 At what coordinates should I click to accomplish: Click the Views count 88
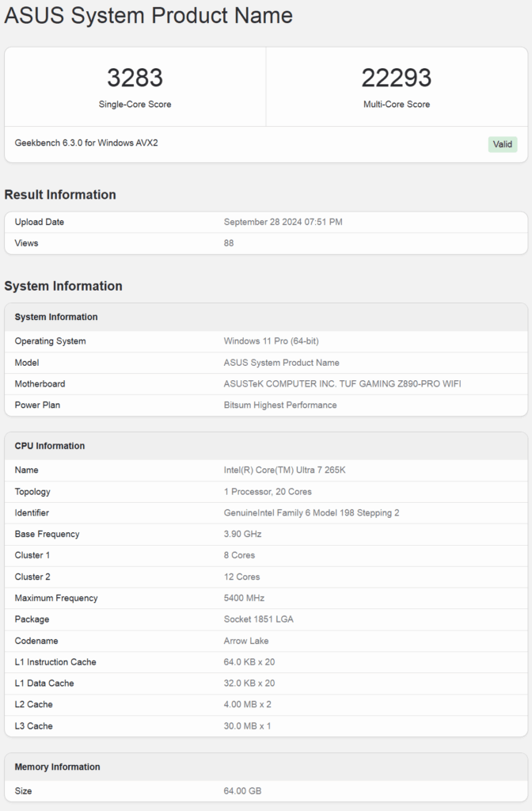coord(229,243)
